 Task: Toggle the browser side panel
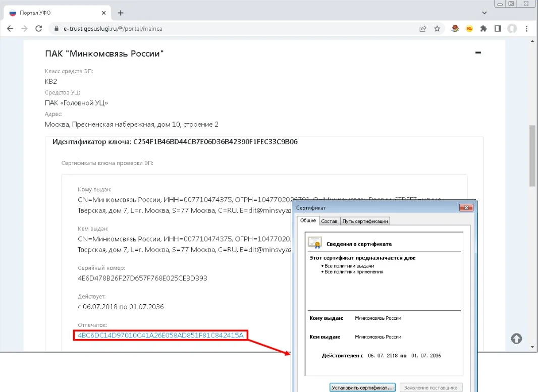tap(498, 28)
